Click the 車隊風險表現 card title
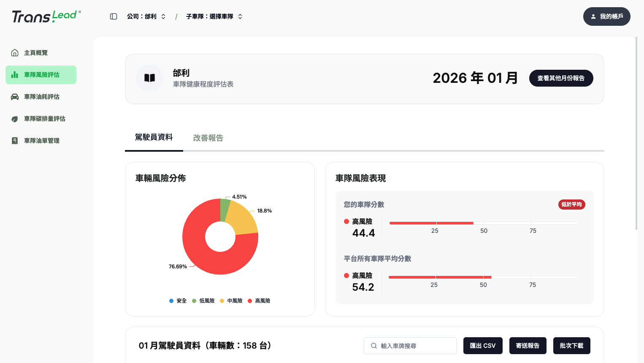This screenshot has width=644, height=363. tap(361, 178)
